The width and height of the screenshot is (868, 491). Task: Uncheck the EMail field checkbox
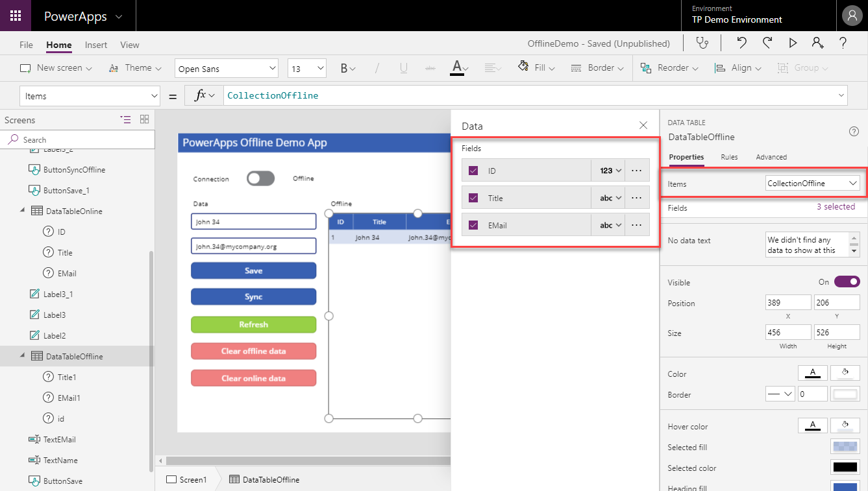(x=473, y=225)
